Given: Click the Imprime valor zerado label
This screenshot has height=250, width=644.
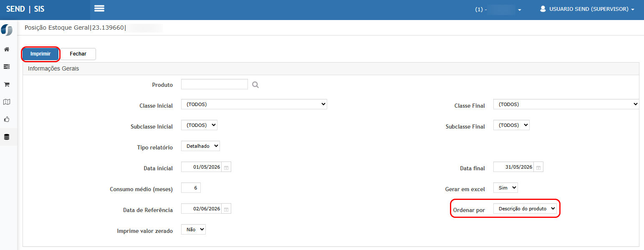Looking at the screenshot, I should tap(145, 231).
